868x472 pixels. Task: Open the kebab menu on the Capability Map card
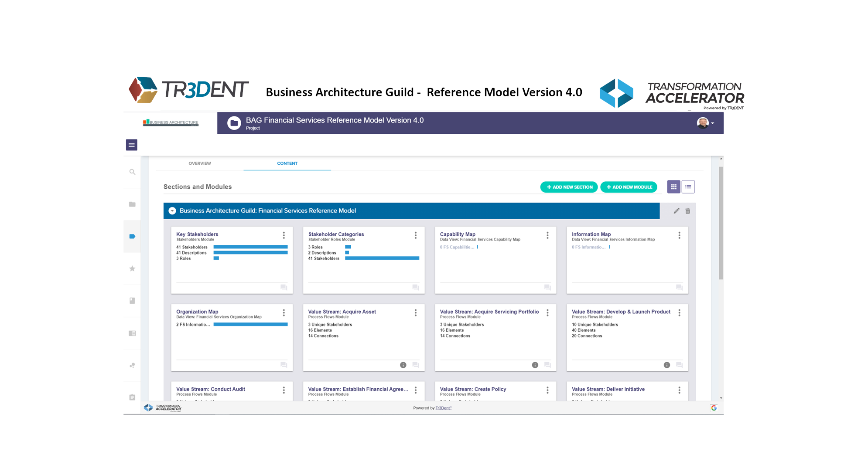point(547,235)
